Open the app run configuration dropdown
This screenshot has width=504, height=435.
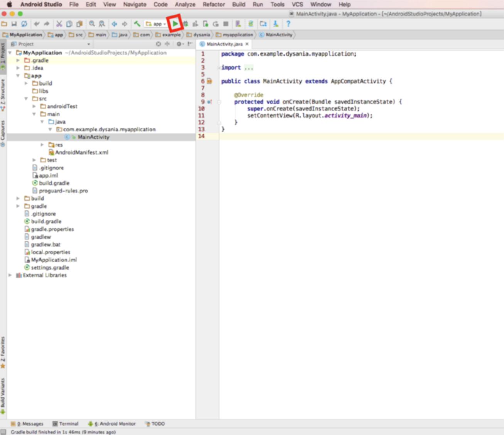pos(156,24)
